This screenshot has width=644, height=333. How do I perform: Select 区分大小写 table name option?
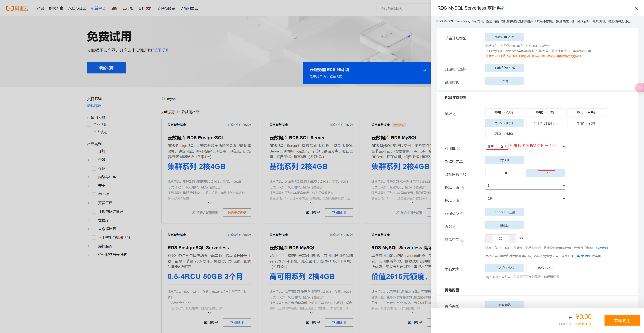(545, 268)
